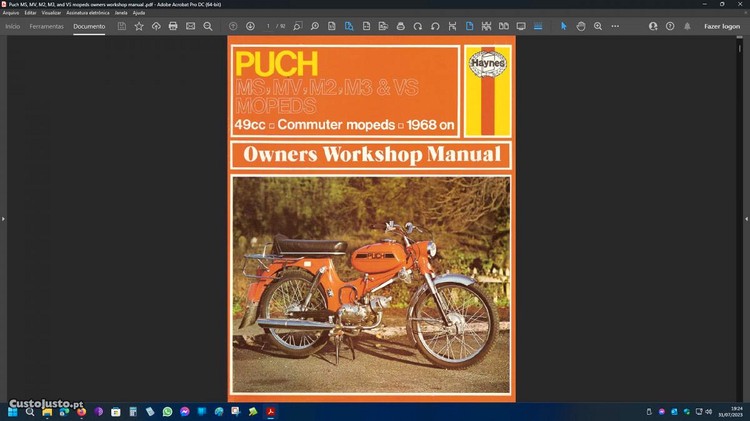Send the file by email icon
This screenshot has height=421, width=750.
click(x=190, y=26)
